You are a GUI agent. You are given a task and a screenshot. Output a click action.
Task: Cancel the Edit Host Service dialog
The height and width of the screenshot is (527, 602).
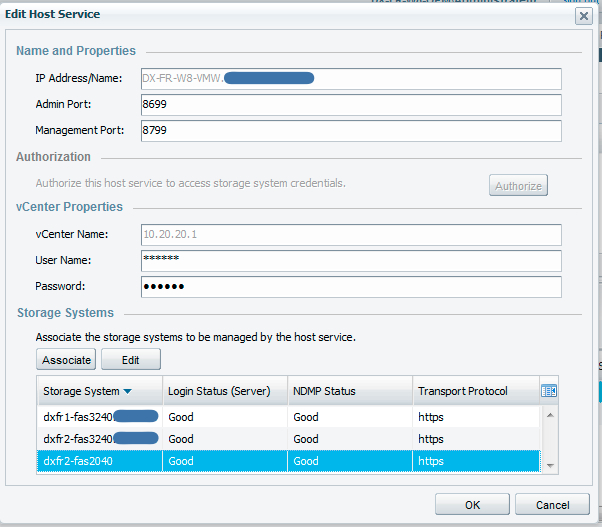click(552, 505)
